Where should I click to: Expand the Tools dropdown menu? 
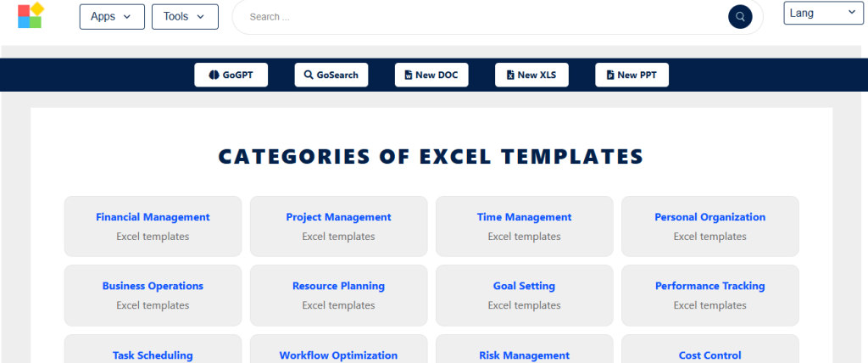click(x=185, y=17)
